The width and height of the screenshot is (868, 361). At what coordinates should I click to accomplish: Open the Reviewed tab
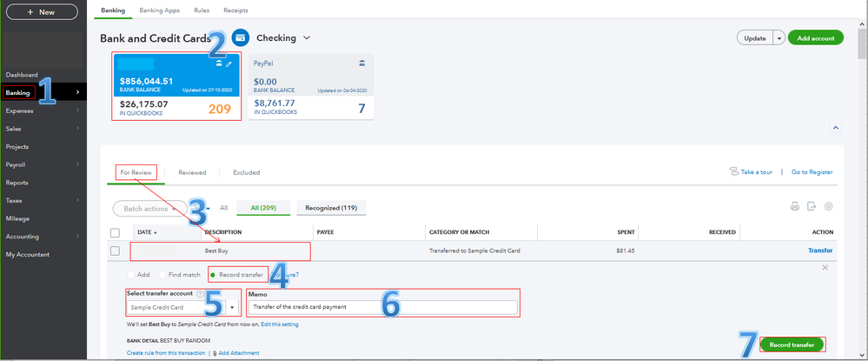click(x=192, y=172)
